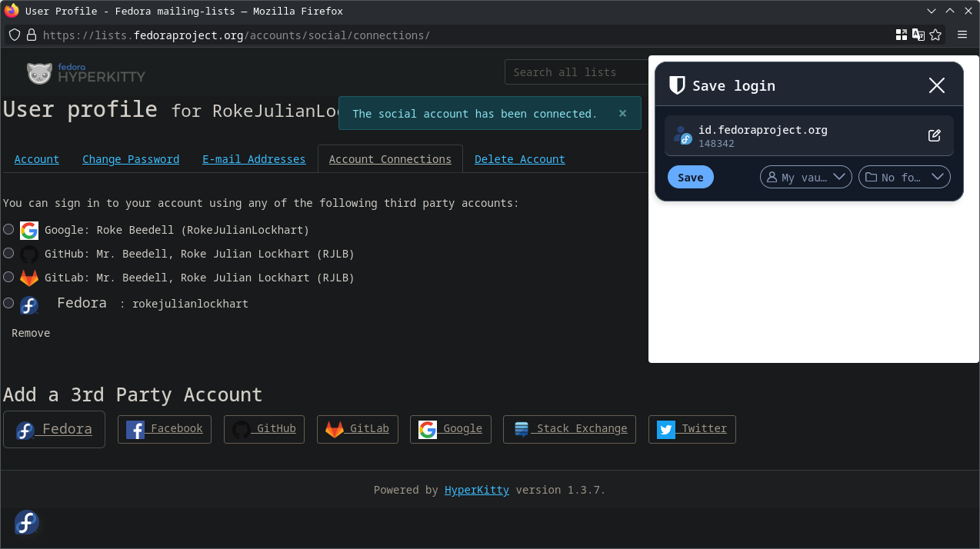Click the Fedora logo in the page footer
980x549 pixels.
tap(26, 523)
